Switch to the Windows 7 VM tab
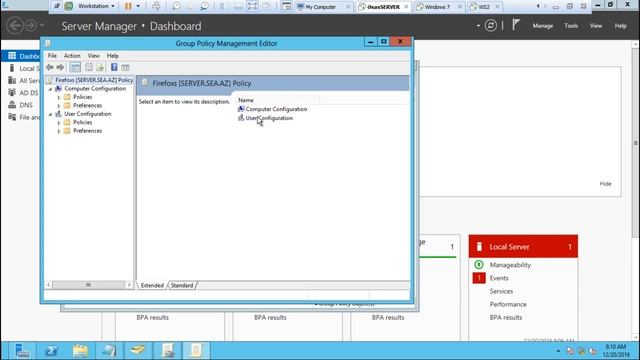The height and width of the screenshot is (360, 640). [x=439, y=7]
